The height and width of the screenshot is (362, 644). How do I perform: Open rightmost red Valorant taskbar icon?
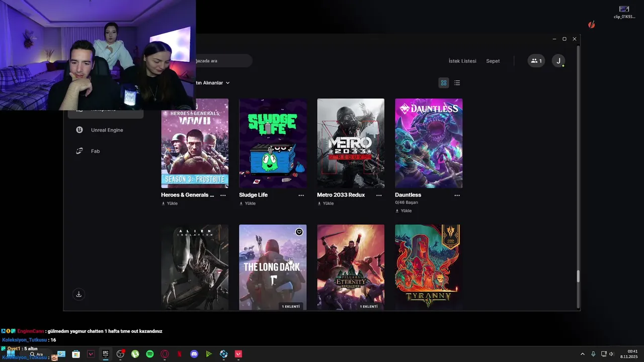(x=238, y=354)
